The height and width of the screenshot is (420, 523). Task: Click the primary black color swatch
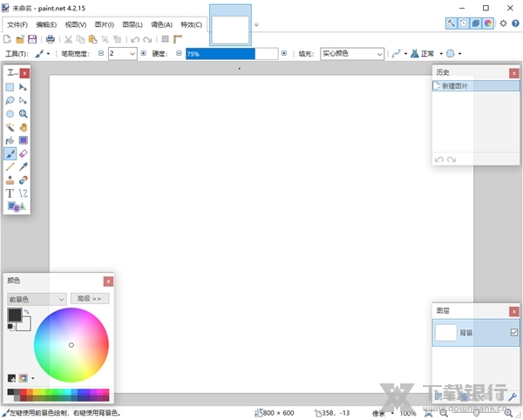15,315
